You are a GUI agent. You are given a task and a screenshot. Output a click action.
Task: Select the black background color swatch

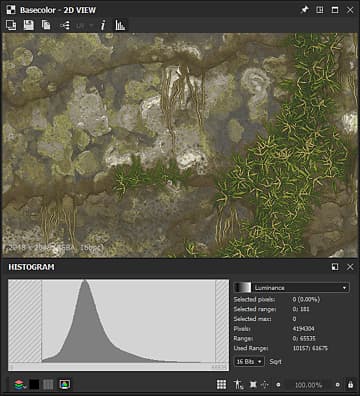click(x=34, y=385)
